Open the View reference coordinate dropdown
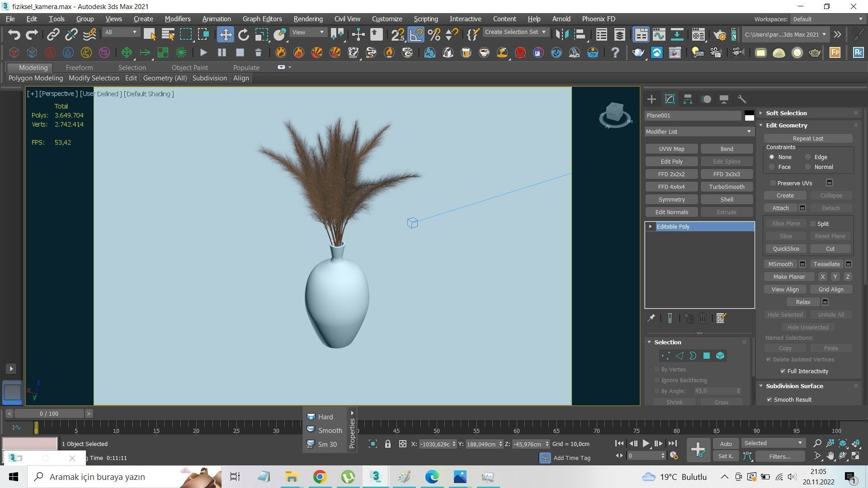Image resolution: width=868 pixels, height=488 pixels. pyautogui.click(x=308, y=33)
